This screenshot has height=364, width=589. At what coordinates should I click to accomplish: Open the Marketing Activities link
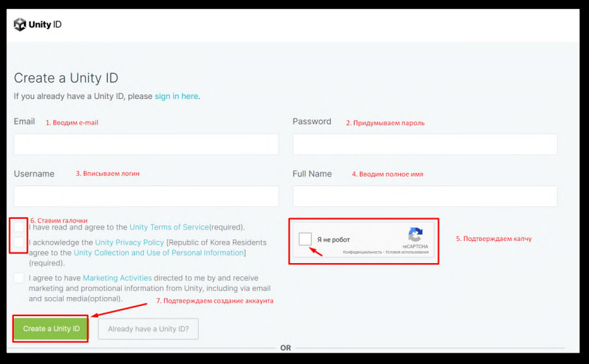(117, 278)
